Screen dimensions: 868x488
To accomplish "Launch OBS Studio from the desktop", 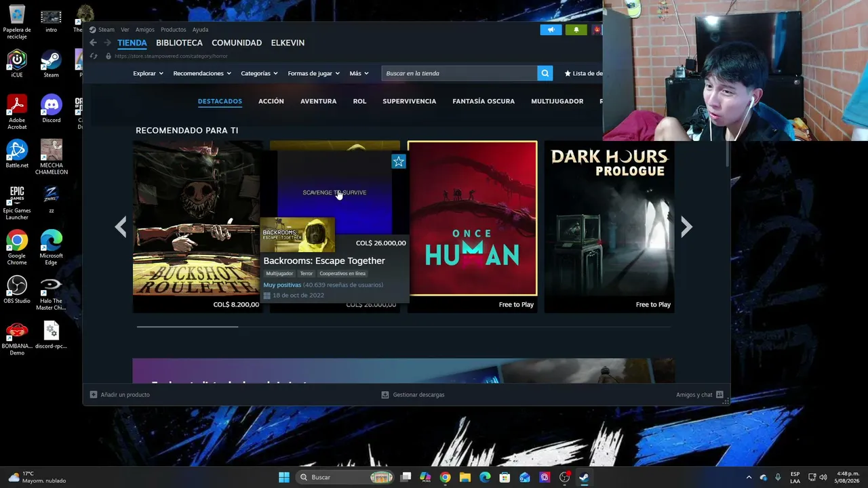I will point(17,289).
